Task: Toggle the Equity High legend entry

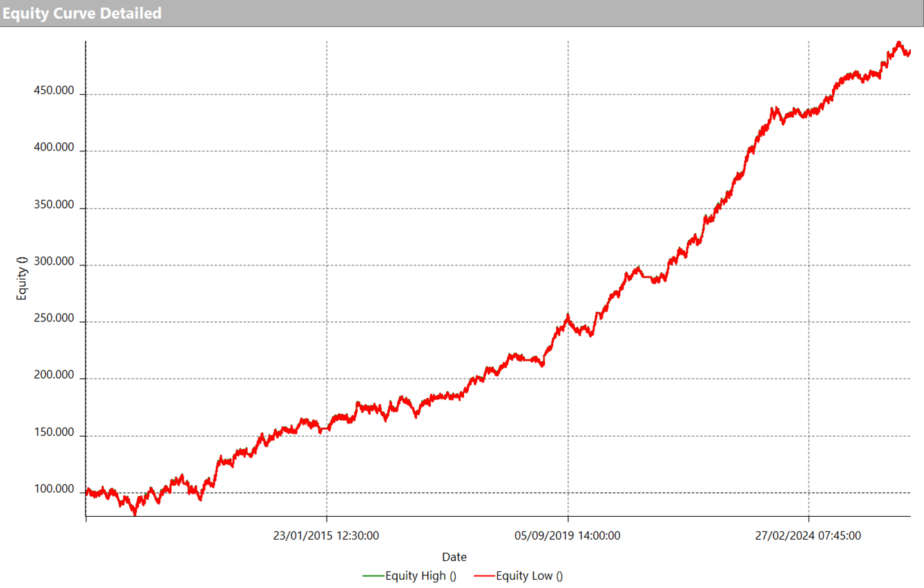Action: click(x=420, y=576)
